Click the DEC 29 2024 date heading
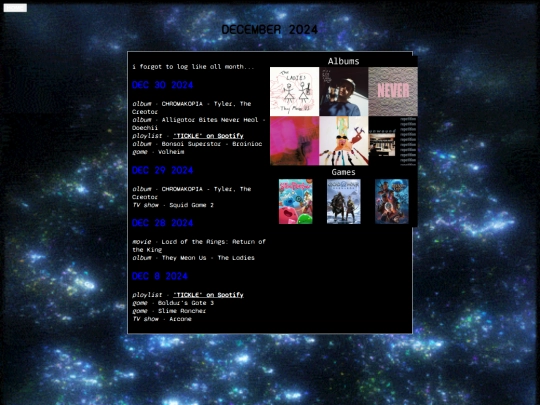This screenshot has width=540, height=405. click(x=163, y=170)
